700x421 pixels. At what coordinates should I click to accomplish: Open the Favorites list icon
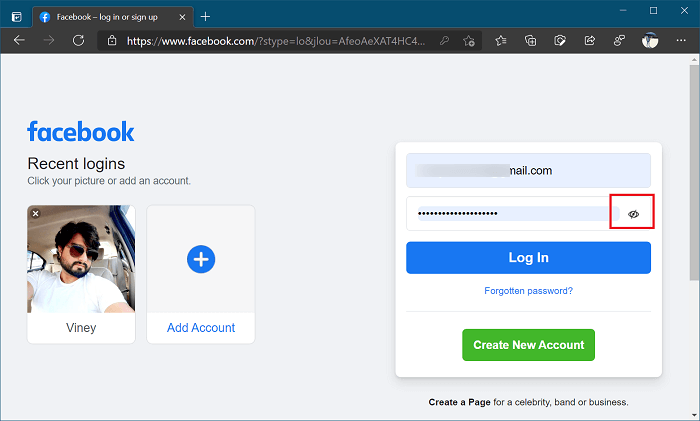pos(500,41)
